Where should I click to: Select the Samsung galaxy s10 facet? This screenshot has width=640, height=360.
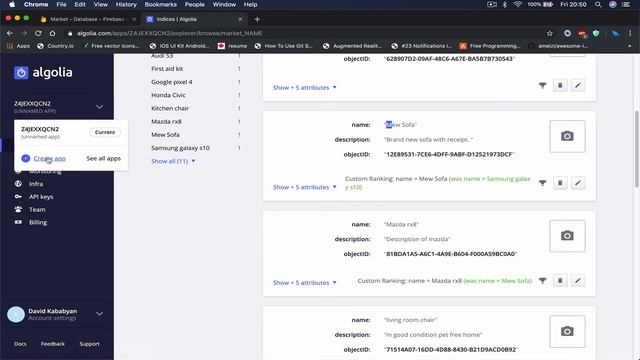(x=180, y=148)
